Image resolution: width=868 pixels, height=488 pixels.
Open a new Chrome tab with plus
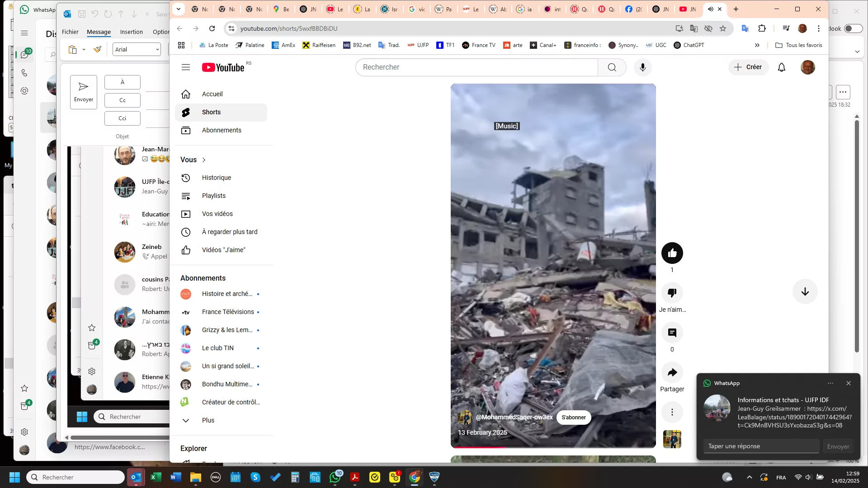736,9
